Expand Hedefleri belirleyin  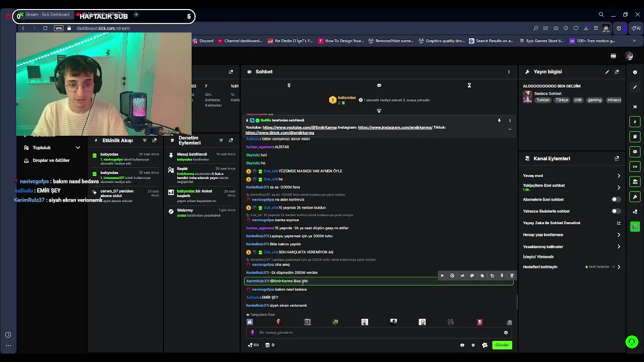tap(618, 267)
